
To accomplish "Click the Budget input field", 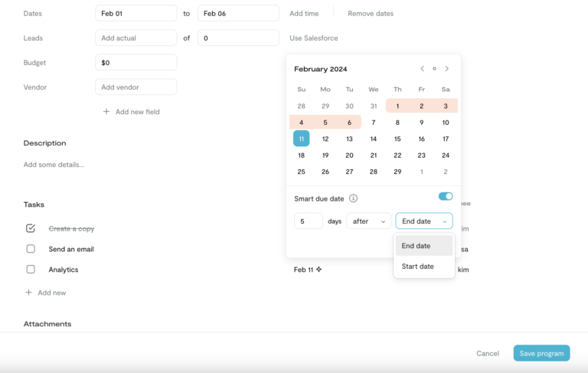I will [136, 63].
